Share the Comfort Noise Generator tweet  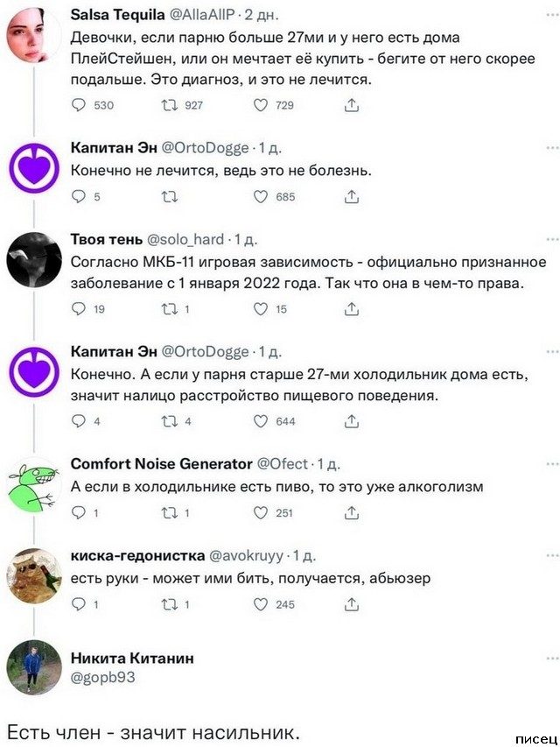pyautogui.click(x=351, y=512)
